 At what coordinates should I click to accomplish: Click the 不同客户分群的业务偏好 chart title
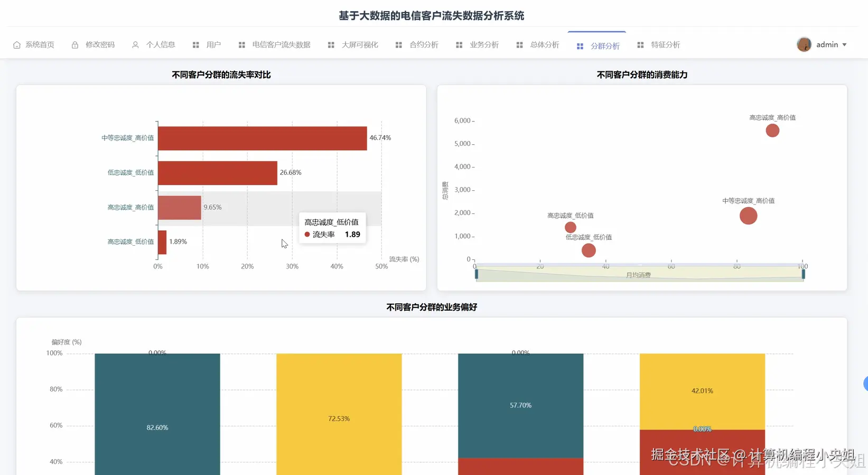[x=432, y=308]
